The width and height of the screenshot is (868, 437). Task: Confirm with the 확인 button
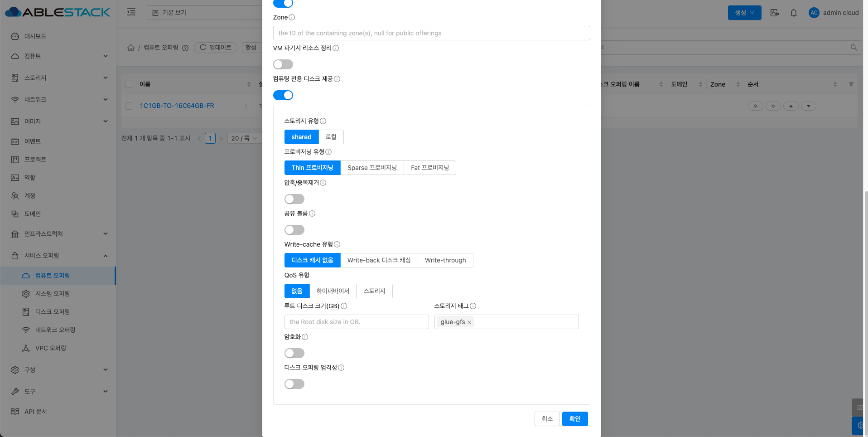[x=575, y=419]
